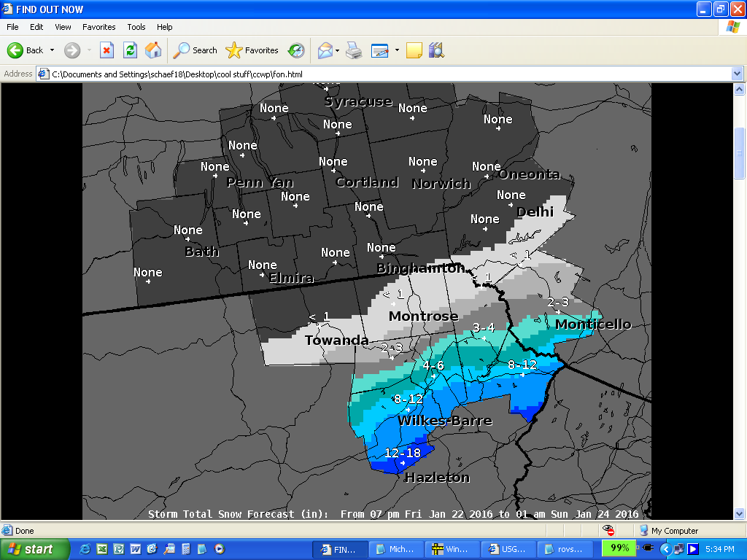This screenshot has height=560, width=747.
Task: Open the File menu
Action: click(12, 27)
